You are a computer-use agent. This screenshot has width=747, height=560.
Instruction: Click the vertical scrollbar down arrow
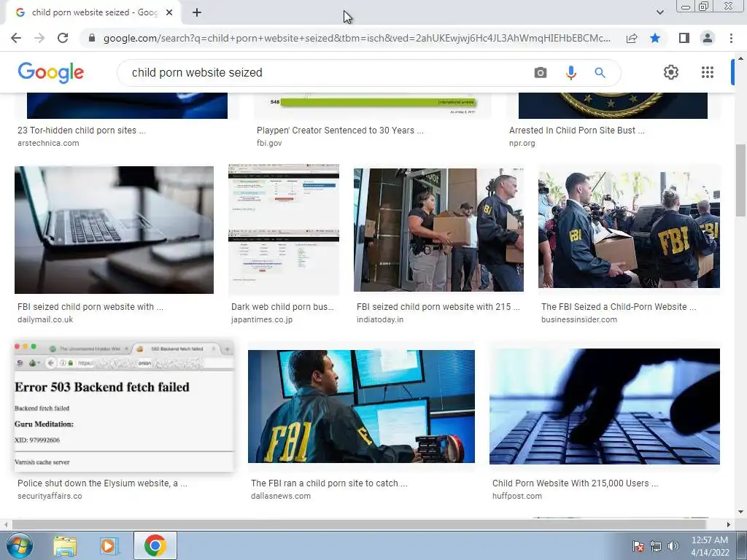click(741, 512)
